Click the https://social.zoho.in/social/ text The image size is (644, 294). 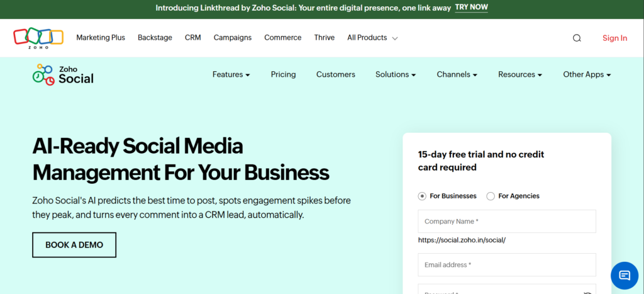[462, 240]
